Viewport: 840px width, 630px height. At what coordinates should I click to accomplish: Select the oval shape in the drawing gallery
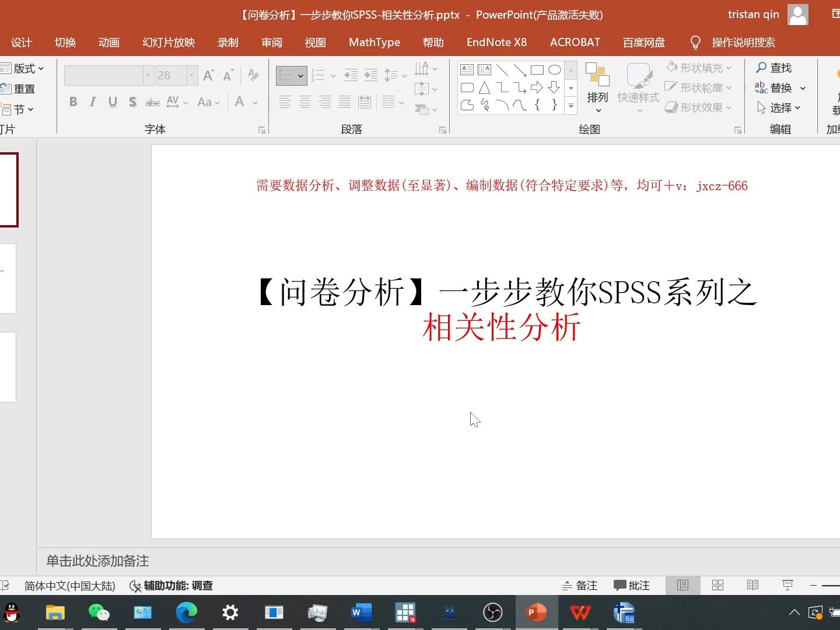[554, 69]
